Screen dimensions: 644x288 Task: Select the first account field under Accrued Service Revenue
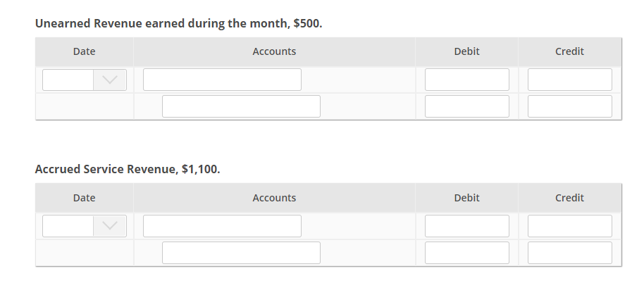tap(222, 225)
